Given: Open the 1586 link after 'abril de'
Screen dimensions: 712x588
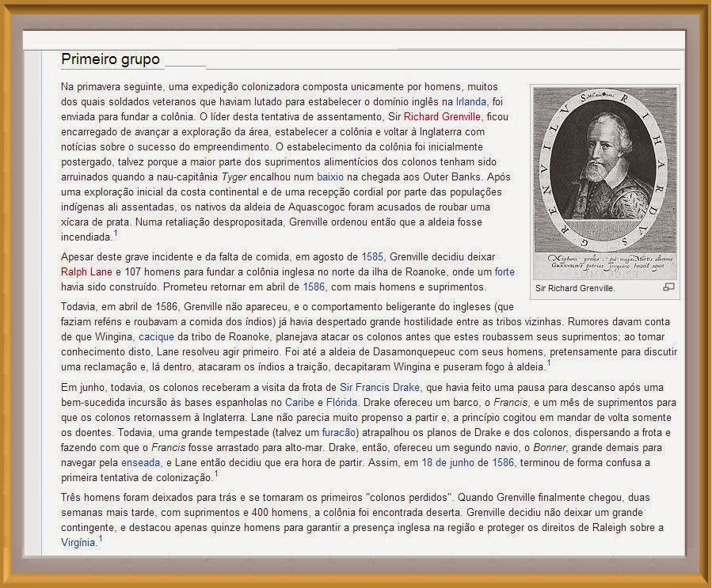Looking at the screenshot, I should [x=314, y=286].
